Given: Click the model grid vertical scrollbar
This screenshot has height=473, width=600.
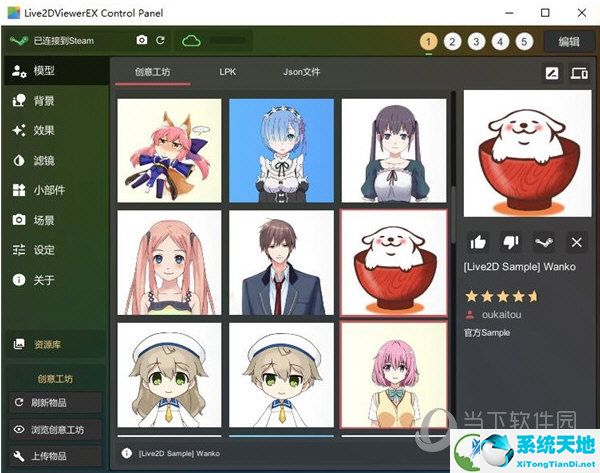Looking at the screenshot, I should pos(453,214).
